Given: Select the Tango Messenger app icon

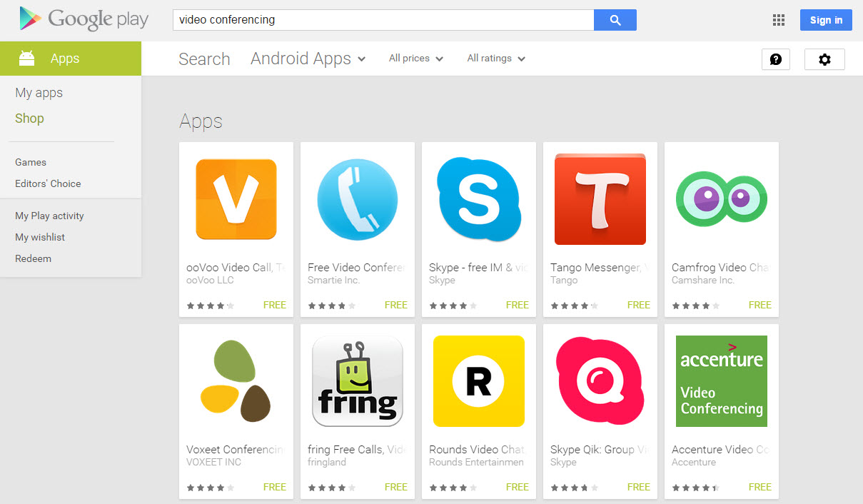Looking at the screenshot, I should [x=600, y=199].
